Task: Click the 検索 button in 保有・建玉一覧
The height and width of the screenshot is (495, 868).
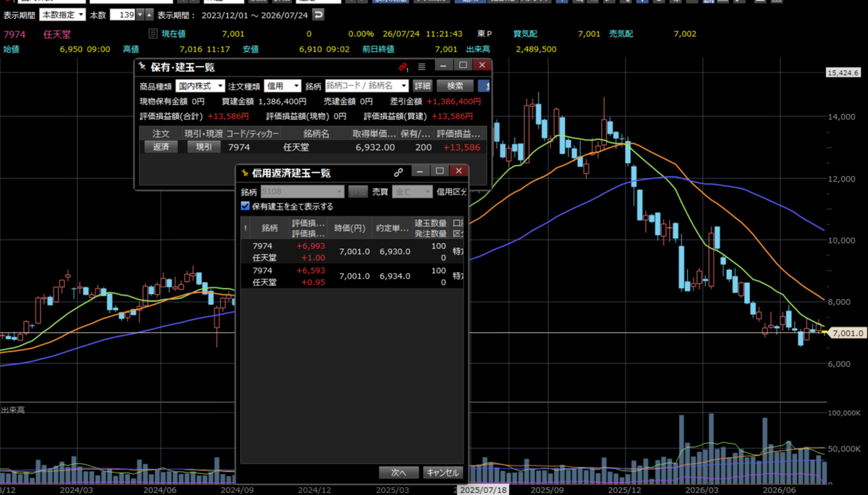Action: [455, 85]
